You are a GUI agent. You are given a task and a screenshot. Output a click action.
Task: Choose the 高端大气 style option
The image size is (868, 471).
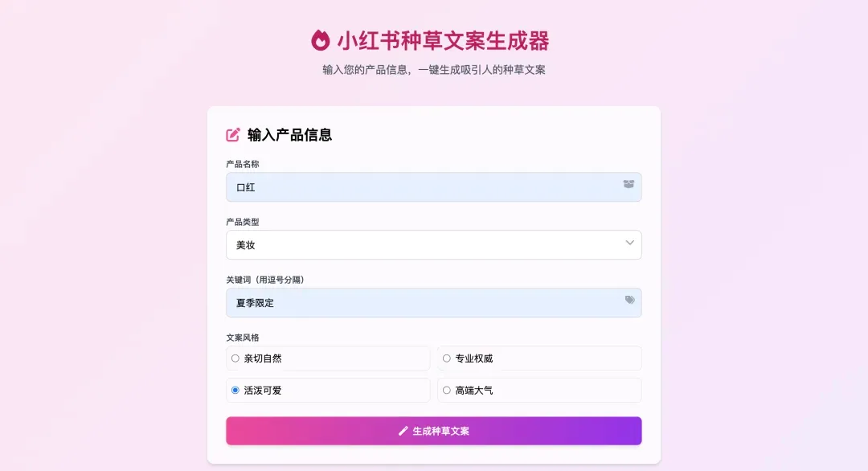pyautogui.click(x=539, y=390)
